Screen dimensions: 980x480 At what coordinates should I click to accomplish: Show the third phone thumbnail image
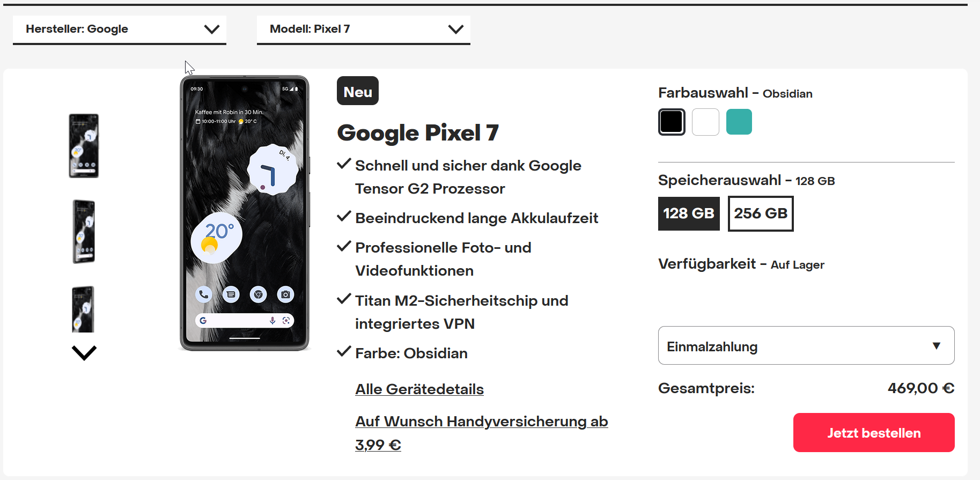[83, 309]
